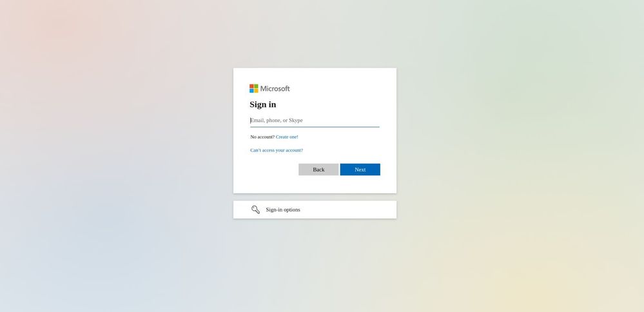
Task: Open the 'Create one!' account link
Action: point(287,137)
